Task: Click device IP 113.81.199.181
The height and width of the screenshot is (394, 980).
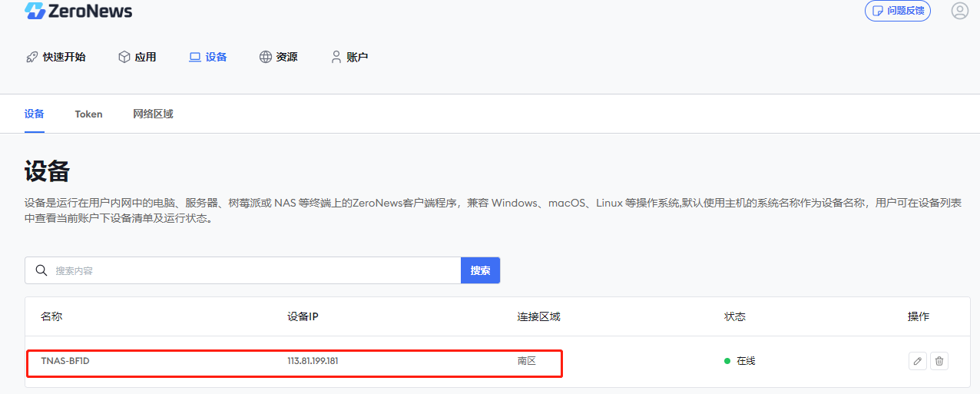Action: click(x=313, y=361)
